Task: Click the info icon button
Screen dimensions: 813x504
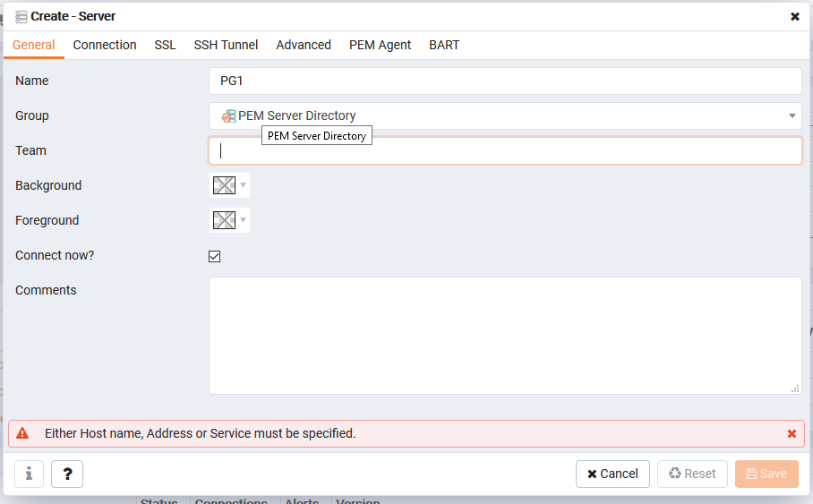Action: [x=30, y=474]
